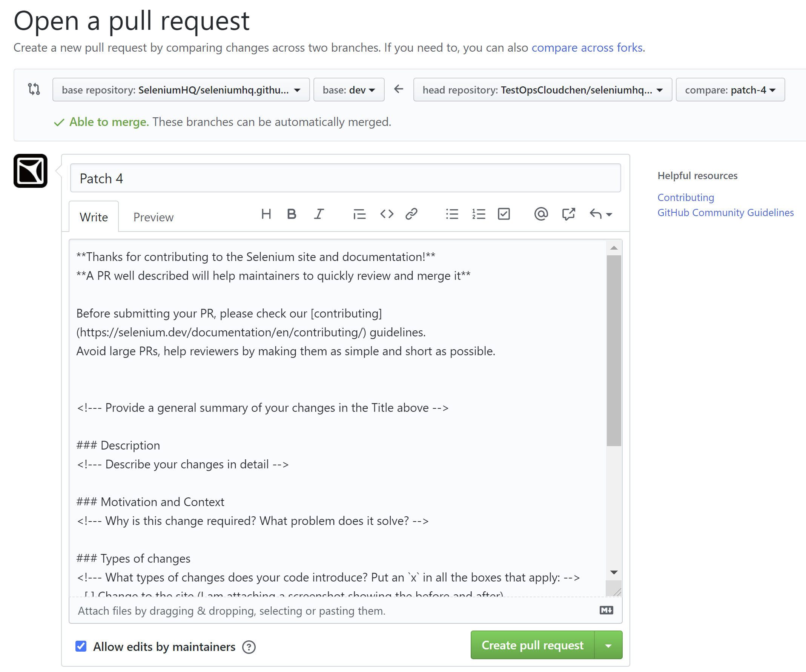Click the Patch 4 title field
The image size is (806, 672).
(x=345, y=178)
